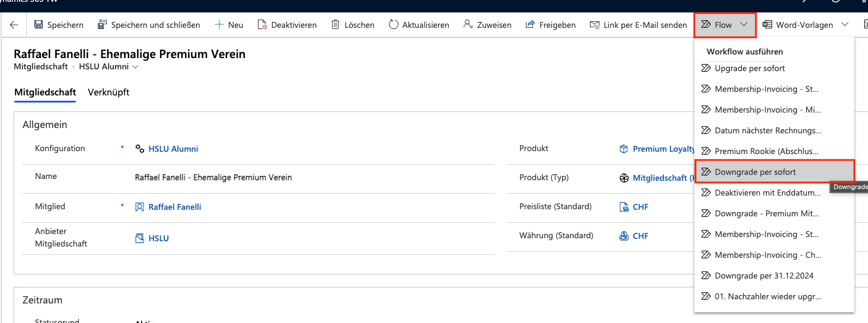Click Speichern und schließen icon

(x=101, y=25)
